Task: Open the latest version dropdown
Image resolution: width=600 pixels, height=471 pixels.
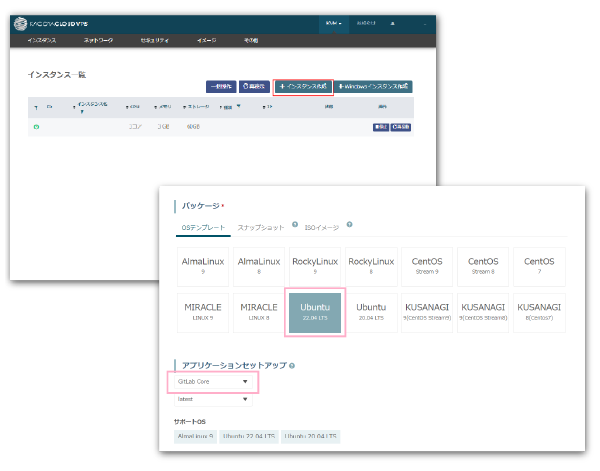Action: click(x=213, y=399)
